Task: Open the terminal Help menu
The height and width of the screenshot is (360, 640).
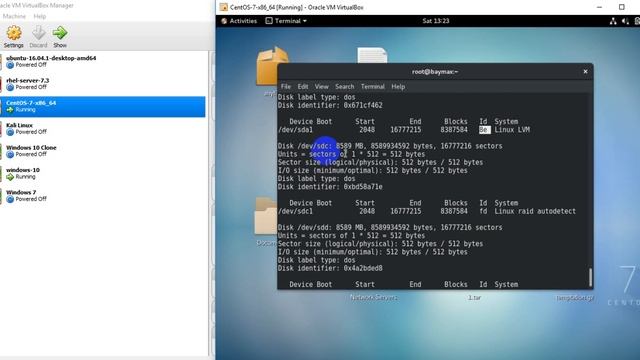Action: click(x=398, y=87)
